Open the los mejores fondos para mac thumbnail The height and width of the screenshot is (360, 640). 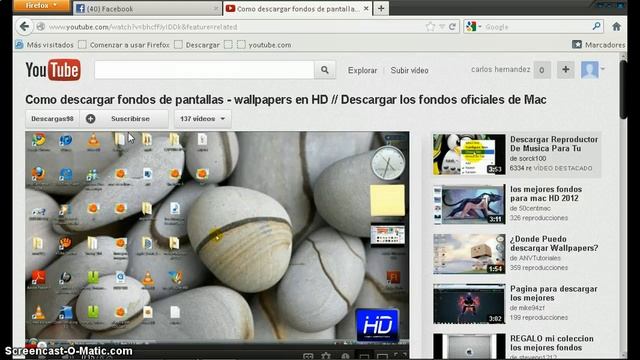[469, 204]
